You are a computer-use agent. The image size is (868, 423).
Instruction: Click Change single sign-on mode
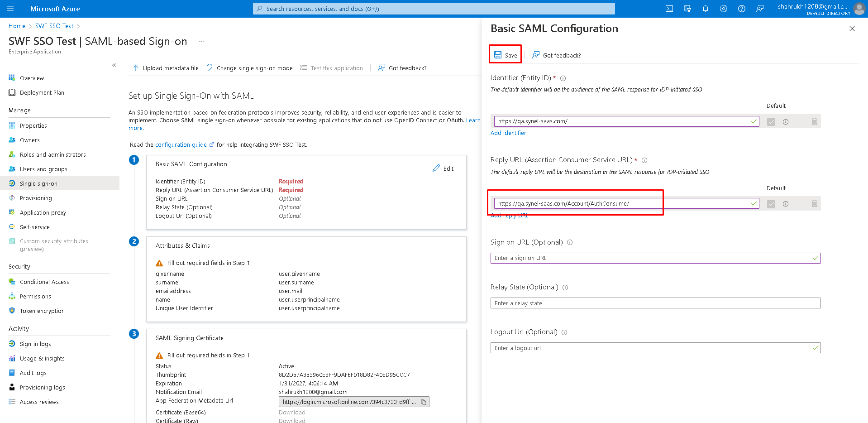(250, 68)
